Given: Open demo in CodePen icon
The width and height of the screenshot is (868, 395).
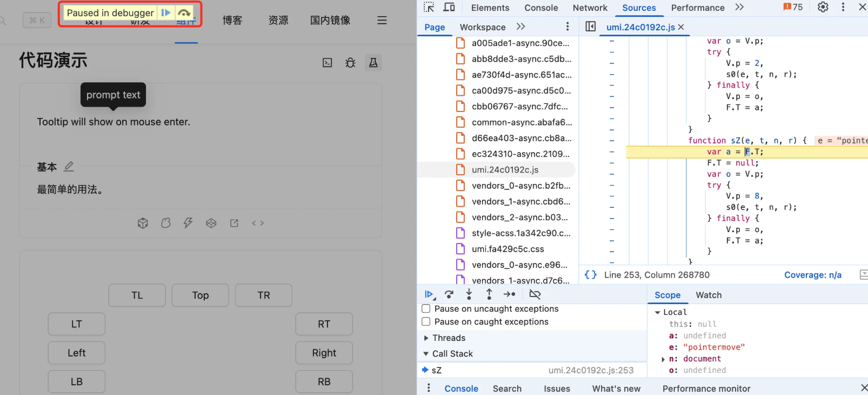Looking at the screenshot, I should tap(211, 223).
